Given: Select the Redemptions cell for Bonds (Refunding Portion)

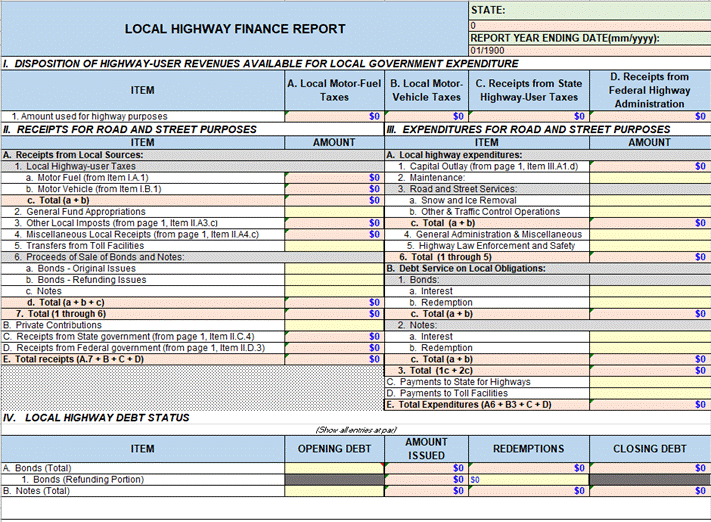Looking at the screenshot, I should coord(529,479).
